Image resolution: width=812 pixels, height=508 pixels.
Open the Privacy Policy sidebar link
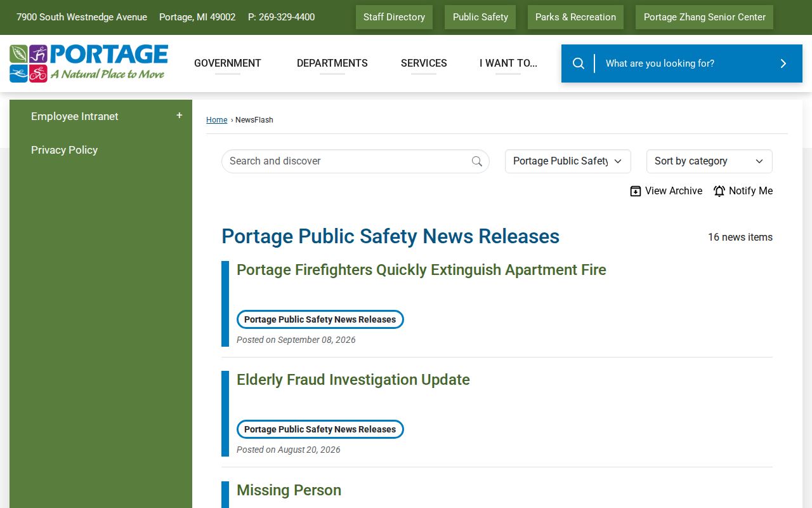(x=64, y=150)
